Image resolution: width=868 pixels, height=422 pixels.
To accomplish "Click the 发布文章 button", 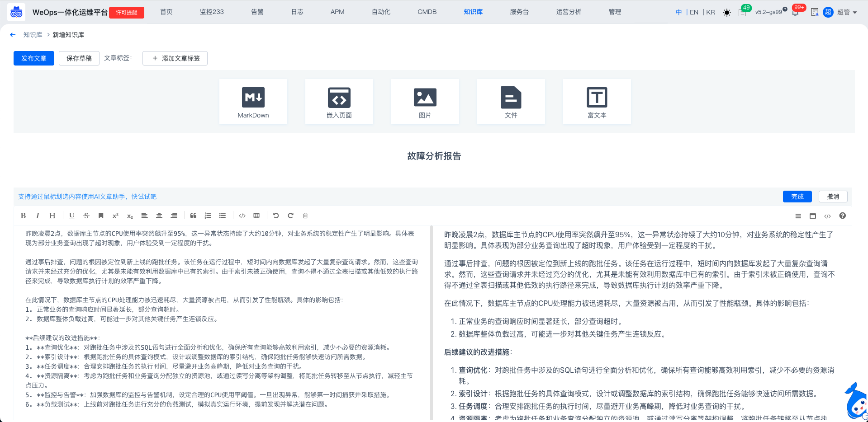I will [34, 58].
